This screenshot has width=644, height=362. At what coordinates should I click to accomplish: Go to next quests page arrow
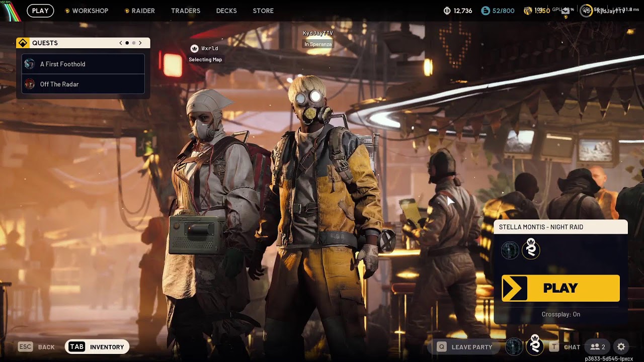point(140,43)
